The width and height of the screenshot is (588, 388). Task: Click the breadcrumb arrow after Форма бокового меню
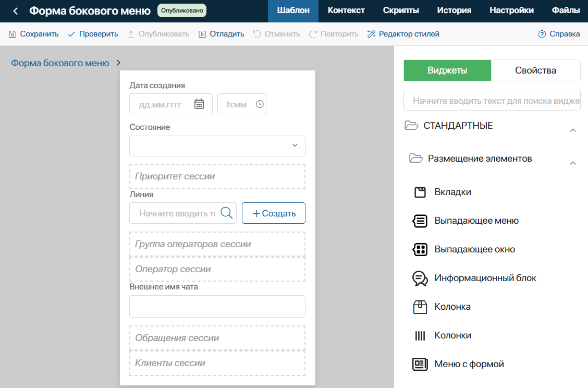(x=118, y=63)
